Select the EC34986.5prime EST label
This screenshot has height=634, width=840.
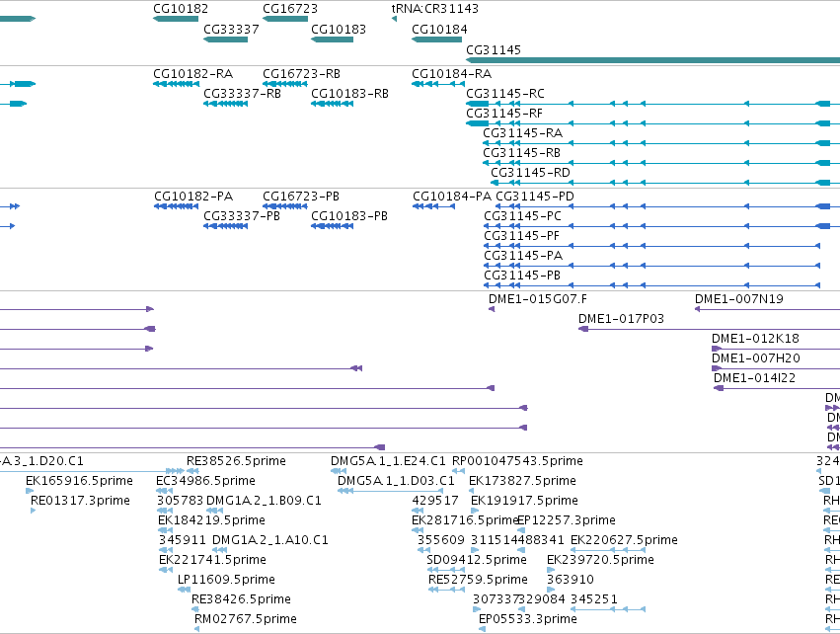(x=205, y=481)
